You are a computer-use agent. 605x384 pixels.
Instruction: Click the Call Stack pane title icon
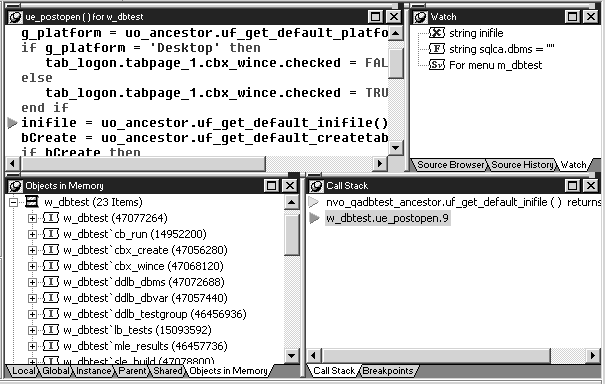tap(316, 186)
